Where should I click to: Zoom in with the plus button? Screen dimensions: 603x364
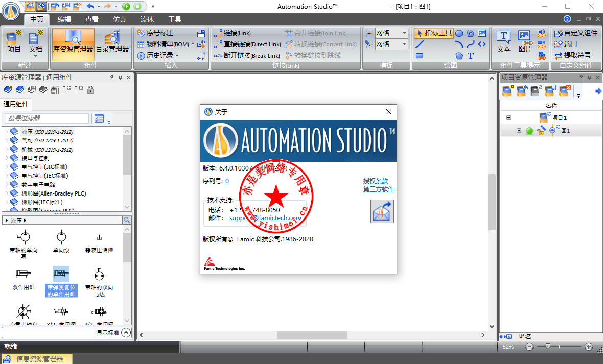(588, 347)
